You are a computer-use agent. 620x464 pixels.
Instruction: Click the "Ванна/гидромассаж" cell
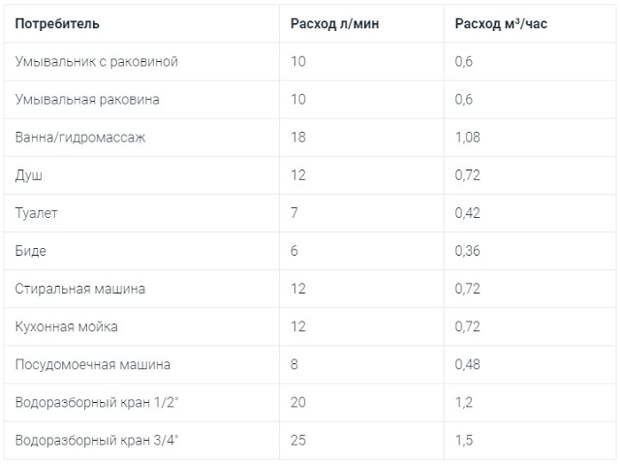(x=81, y=138)
